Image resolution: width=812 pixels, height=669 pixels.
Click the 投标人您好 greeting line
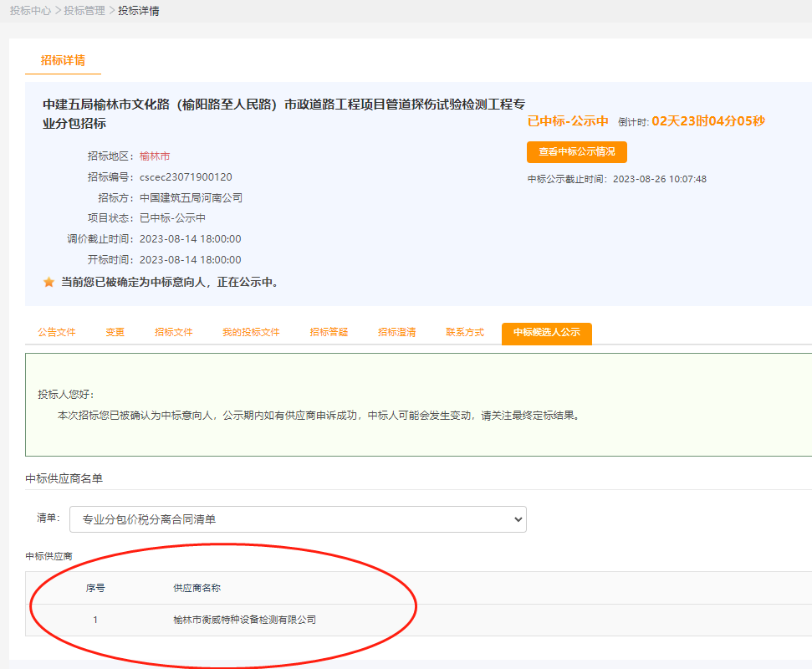(x=66, y=395)
